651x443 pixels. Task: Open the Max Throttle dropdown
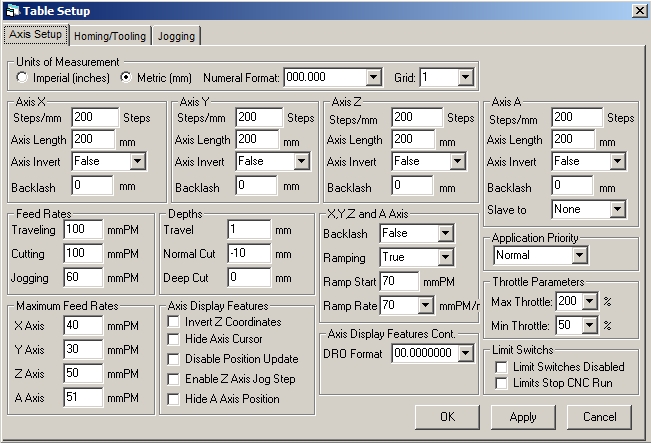click(590, 301)
